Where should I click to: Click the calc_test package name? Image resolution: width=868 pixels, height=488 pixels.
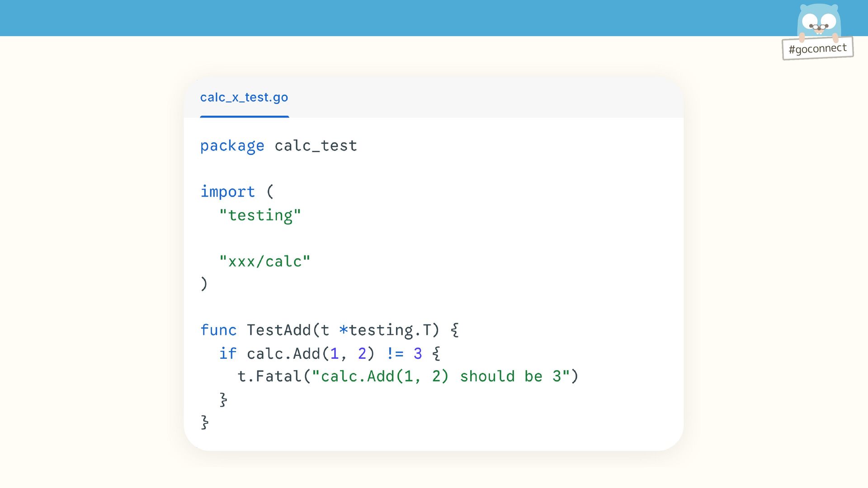click(316, 146)
